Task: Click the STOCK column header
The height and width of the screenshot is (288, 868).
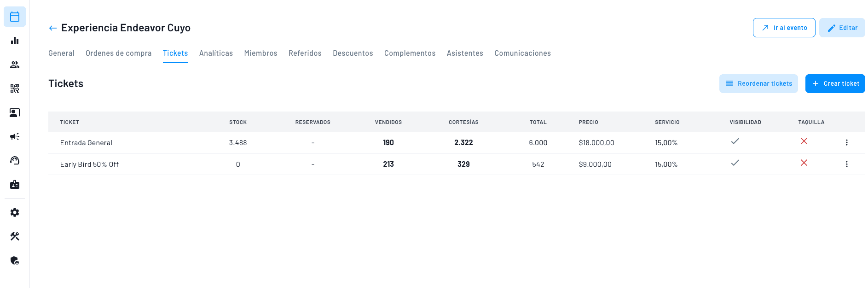Action: [238, 122]
